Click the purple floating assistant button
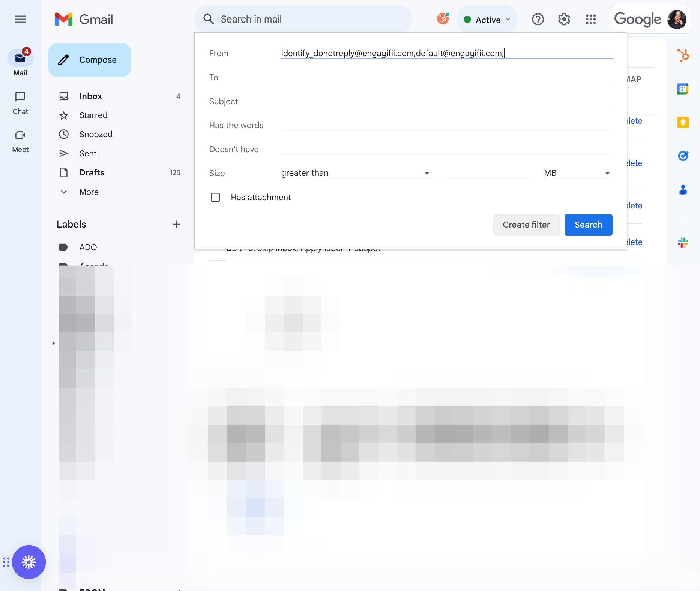Image resolution: width=700 pixels, height=591 pixels. pos(29,562)
